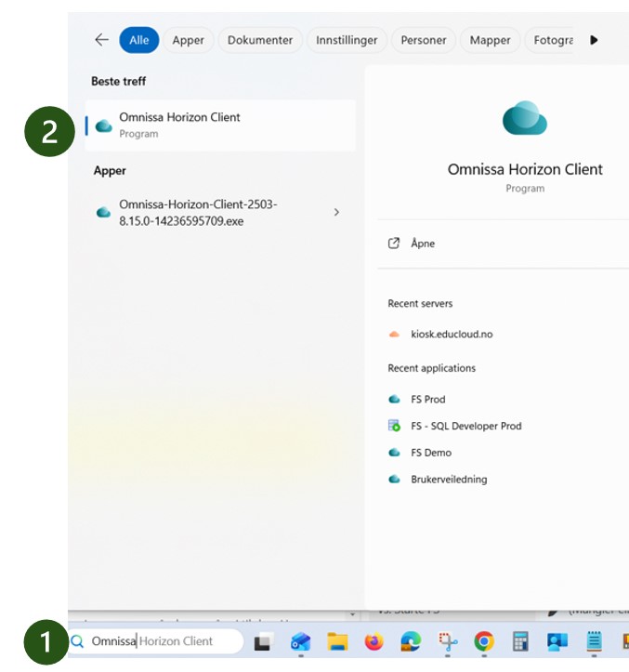
Task: Expand the Omnissa-Horizon-Client exe result chevron
Action: (x=336, y=213)
